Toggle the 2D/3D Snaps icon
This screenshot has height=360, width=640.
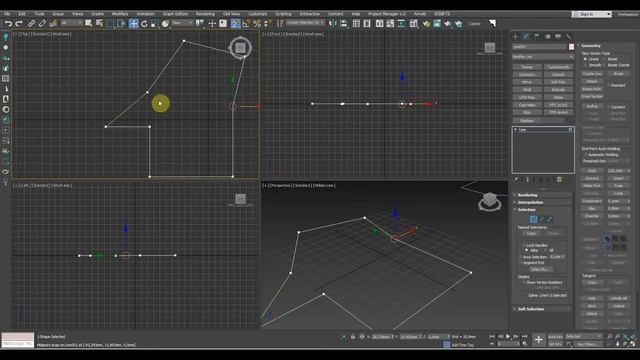pos(235,24)
